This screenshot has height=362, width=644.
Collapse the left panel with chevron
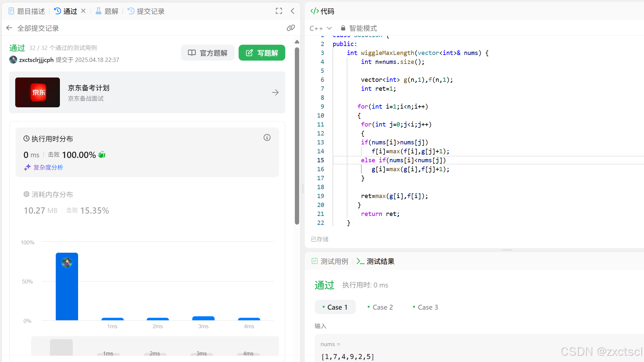click(x=293, y=11)
